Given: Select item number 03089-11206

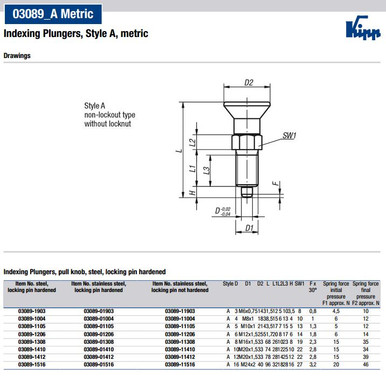Looking at the screenshot, I should 180,334.
